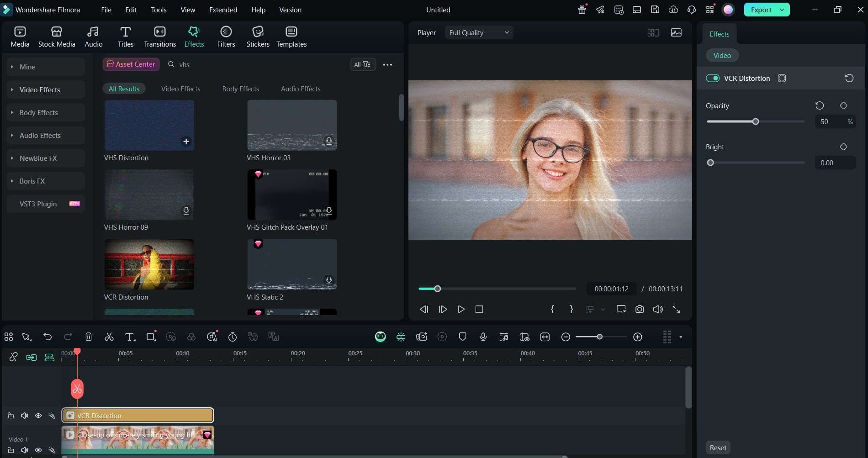The image size is (868, 458).
Task: Select the text tool in the timeline toolbar
Action: tap(130, 337)
